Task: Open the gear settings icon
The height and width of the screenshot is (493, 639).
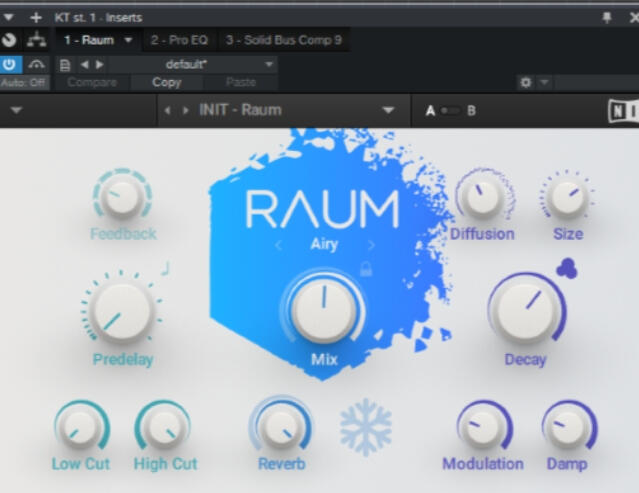Action: pos(526,83)
